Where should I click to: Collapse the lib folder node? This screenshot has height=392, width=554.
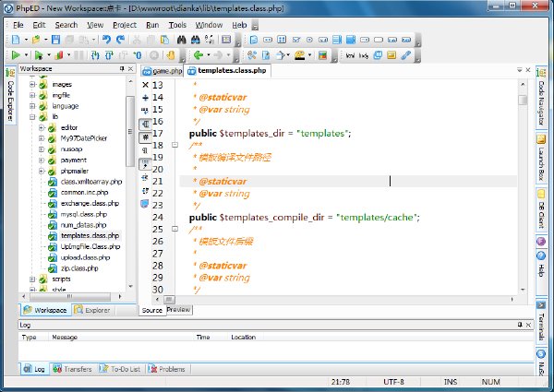(x=32, y=117)
